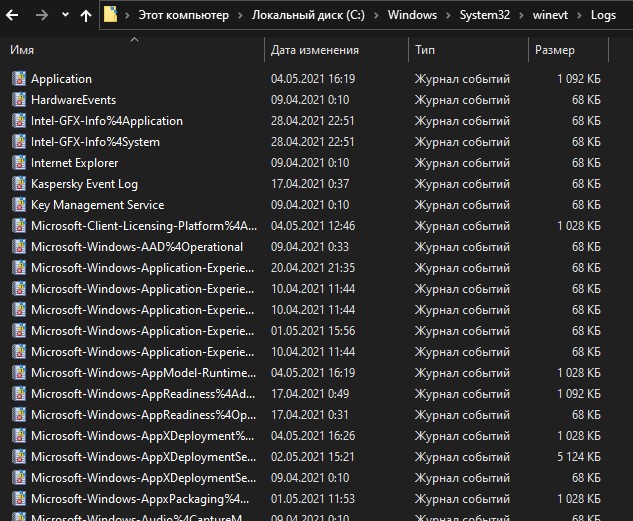The height and width of the screenshot is (521, 633).
Task: Open the recent locations dropdown arrow
Action: tap(65, 16)
